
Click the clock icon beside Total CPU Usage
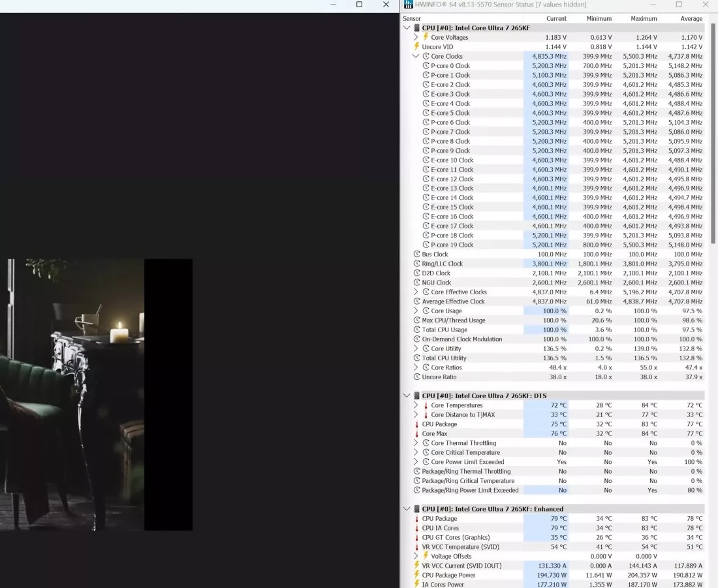point(417,330)
